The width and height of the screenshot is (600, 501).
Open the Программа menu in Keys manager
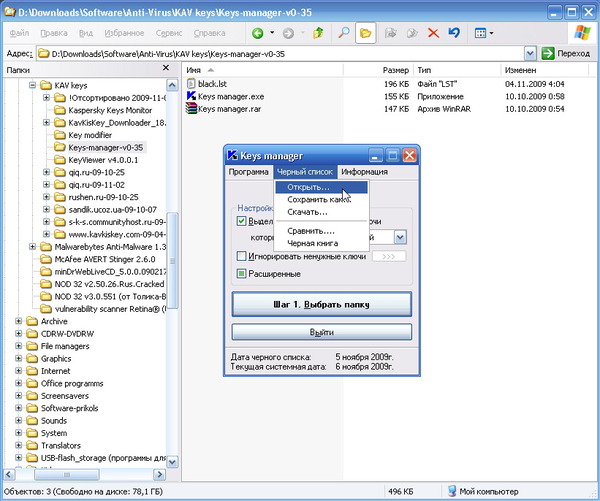point(248,172)
